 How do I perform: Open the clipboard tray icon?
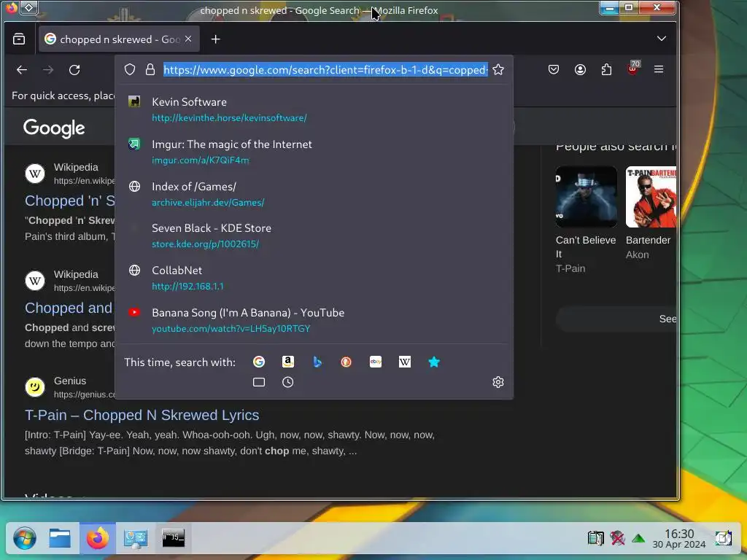595,538
